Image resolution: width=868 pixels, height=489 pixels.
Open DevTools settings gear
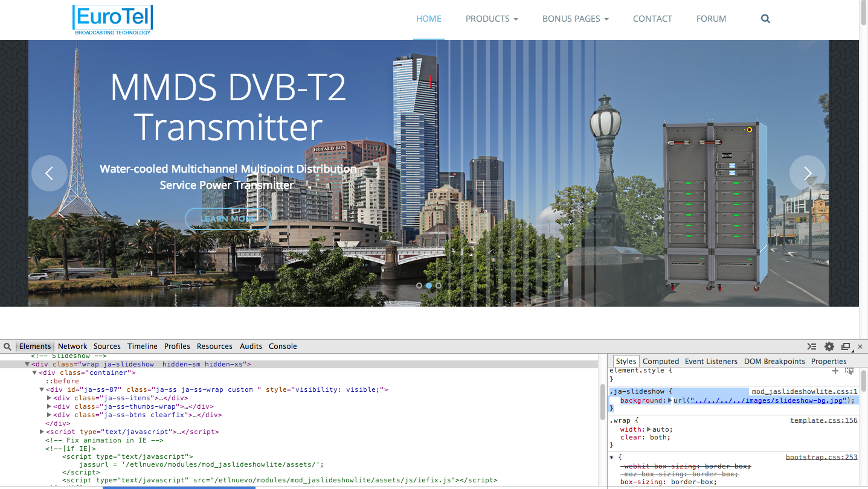coord(829,347)
